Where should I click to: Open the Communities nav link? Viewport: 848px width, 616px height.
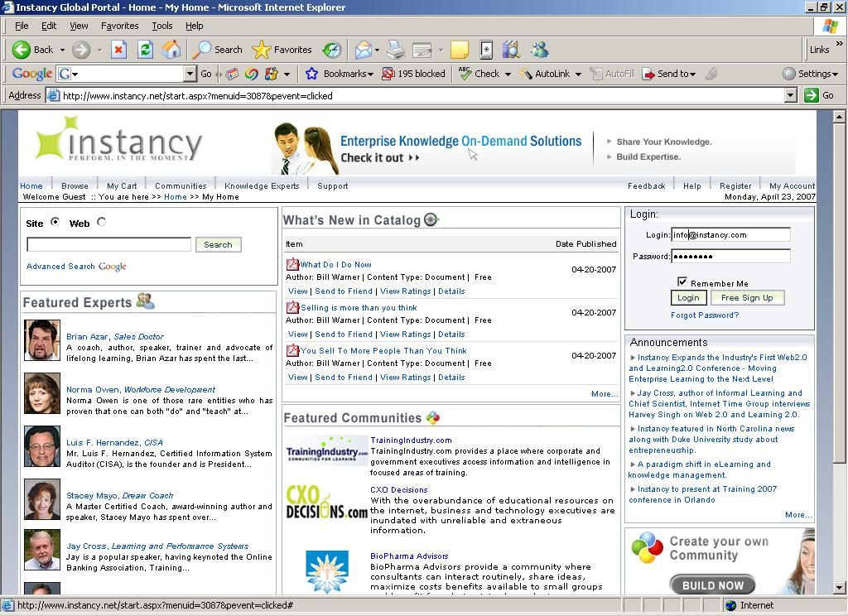click(181, 185)
